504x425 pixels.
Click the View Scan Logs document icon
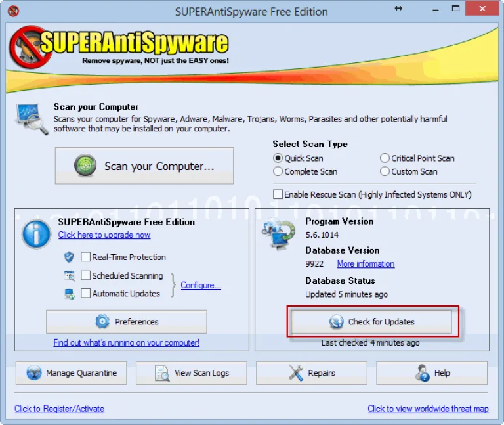coord(162,373)
